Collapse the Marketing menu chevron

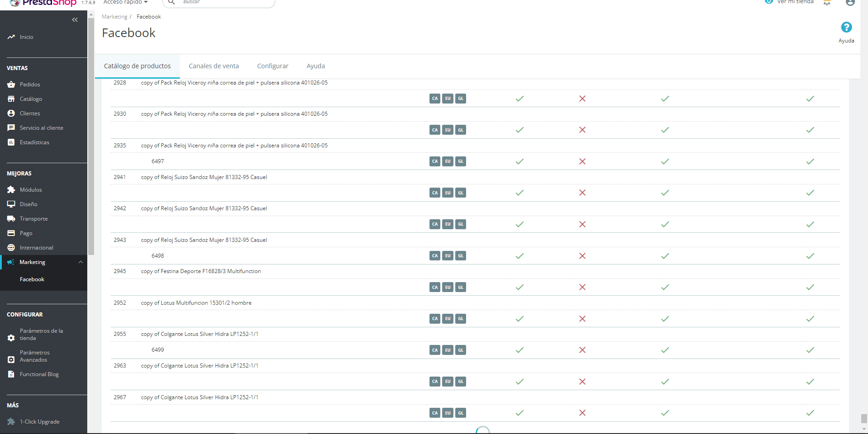(80, 262)
